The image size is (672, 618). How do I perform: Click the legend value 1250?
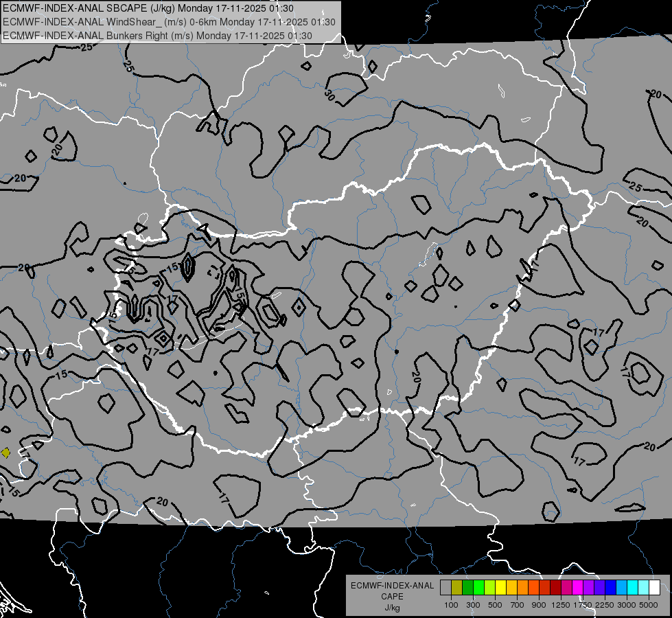click(561, 605)
